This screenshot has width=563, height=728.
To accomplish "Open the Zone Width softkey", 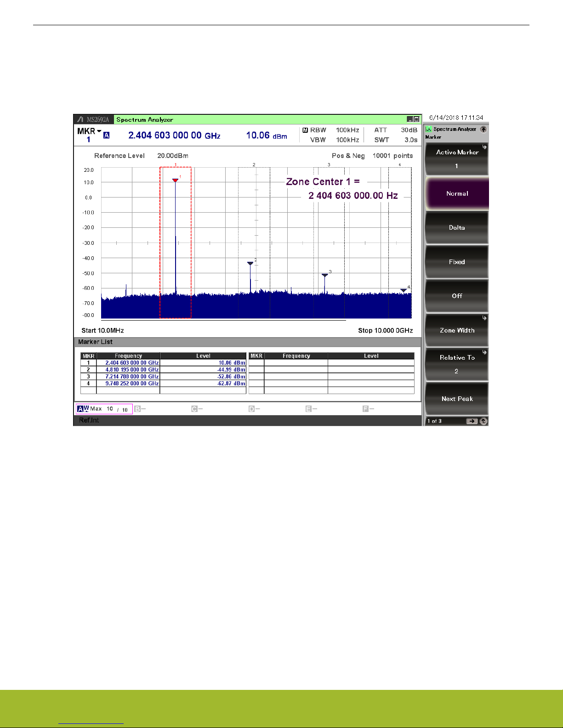I will click(x=457, y=330).
